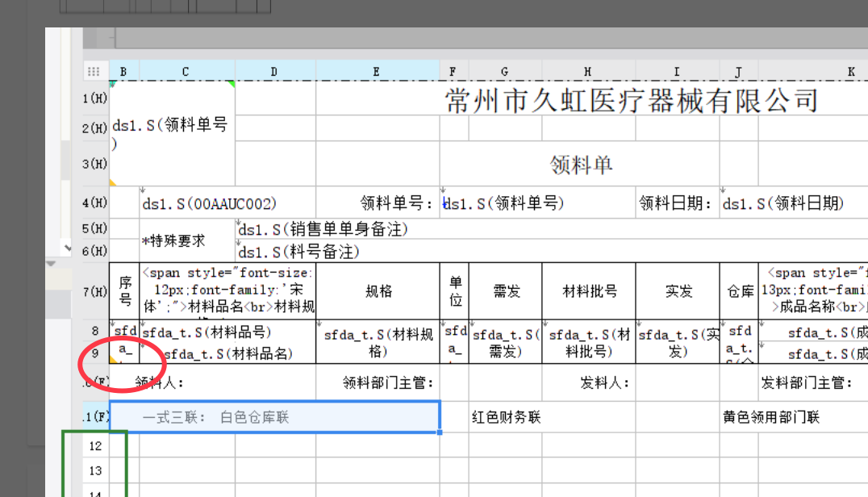Select column E header
This screenshot has width=868, height=497.
point(377,71)
